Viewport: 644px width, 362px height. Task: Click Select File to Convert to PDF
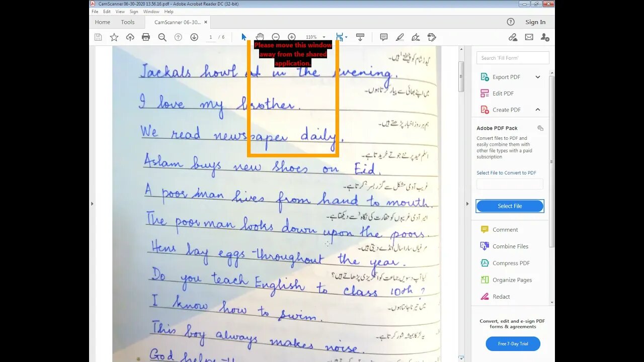pos(506,173)
